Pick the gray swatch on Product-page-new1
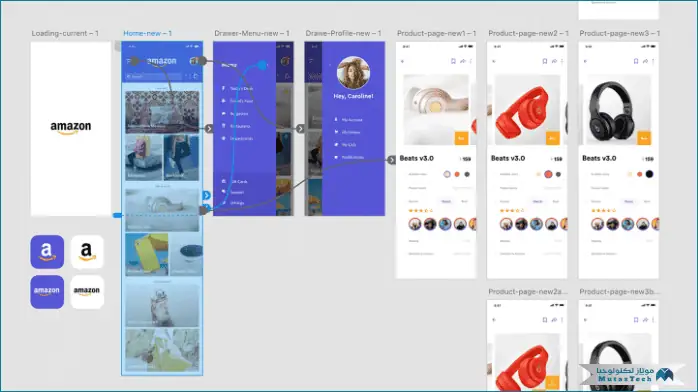The height and width of the screenshot is (392, 698). (x=467, y=174)
